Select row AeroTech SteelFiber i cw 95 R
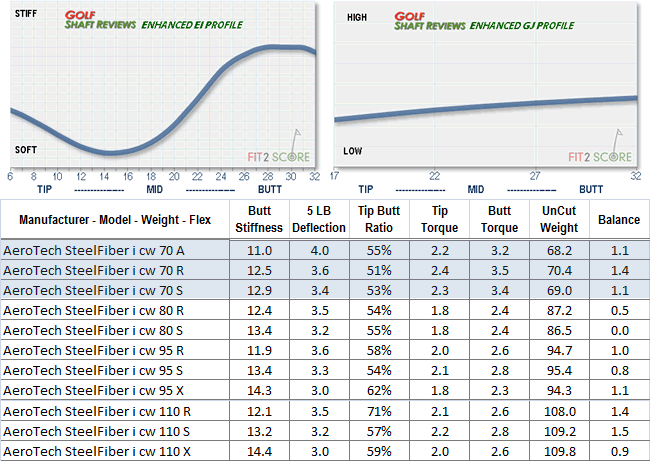Image resolution: width=650 pixels, height=461 pixels. (325, 350)
